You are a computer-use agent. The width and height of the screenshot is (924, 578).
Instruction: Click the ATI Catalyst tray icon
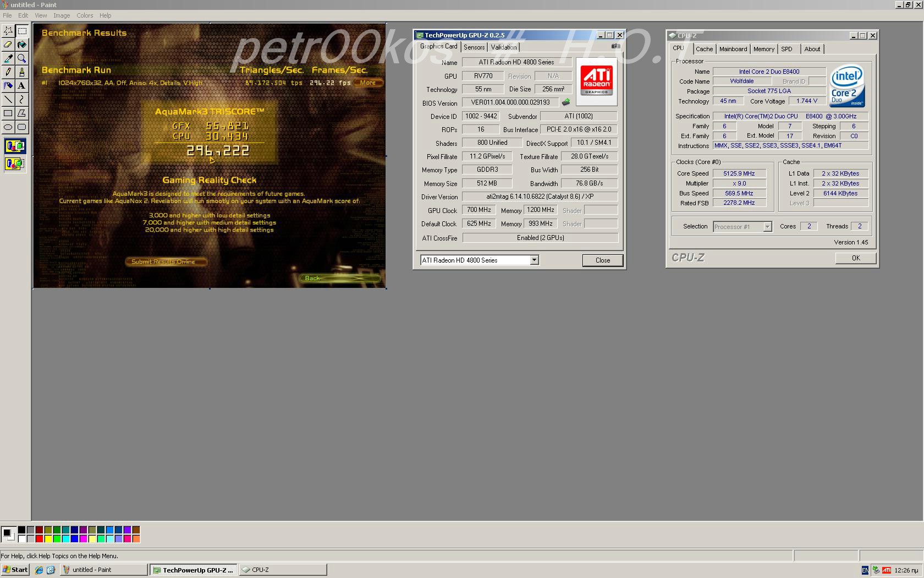[887, 570]
